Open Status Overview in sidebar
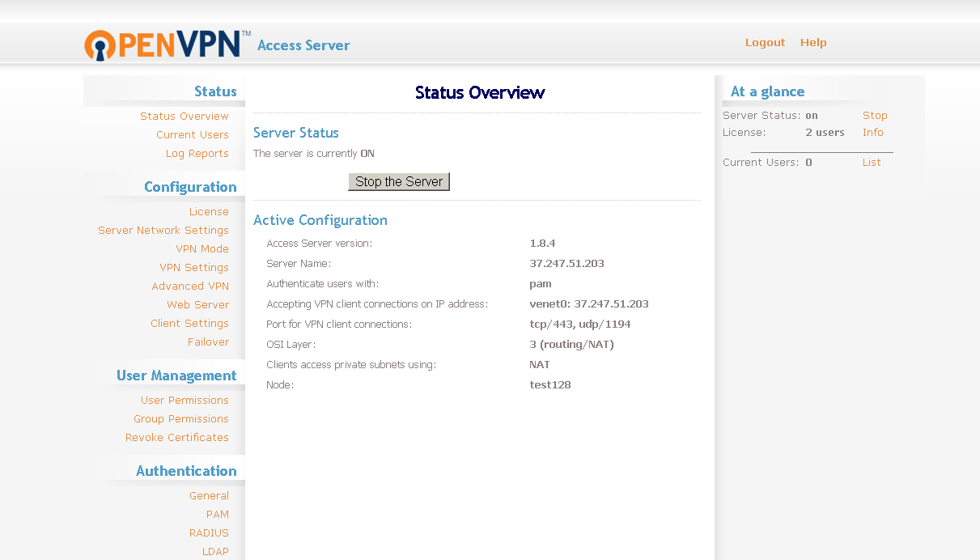 (x=185, y=117)
